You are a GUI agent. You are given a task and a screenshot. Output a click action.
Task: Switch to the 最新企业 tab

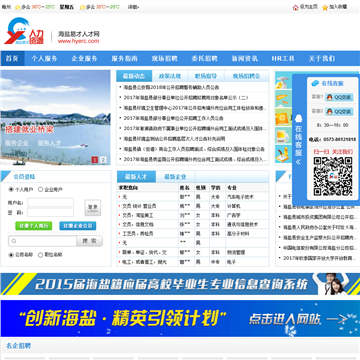coord(175,177)
